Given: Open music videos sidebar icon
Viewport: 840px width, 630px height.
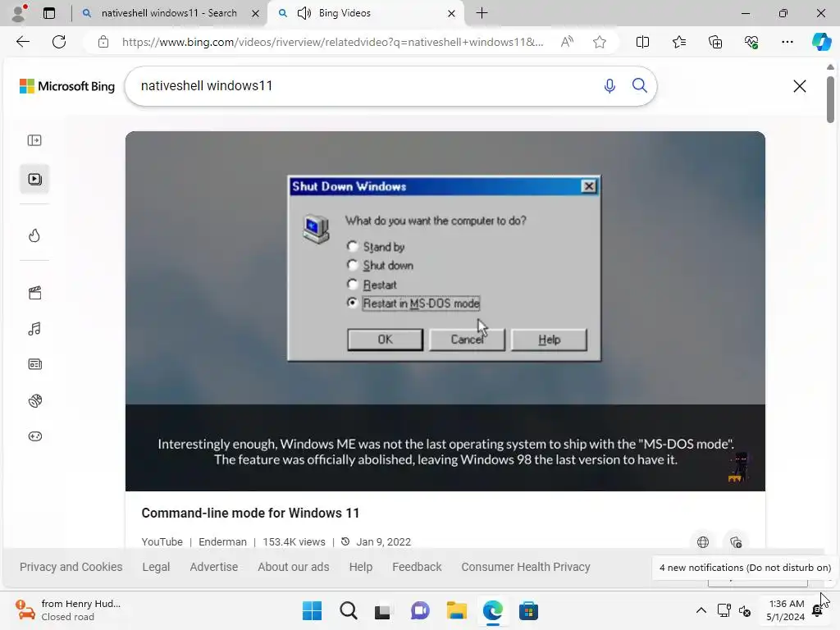Looking at the screenshot, I should pyautogui.click(x=34, y=329).
